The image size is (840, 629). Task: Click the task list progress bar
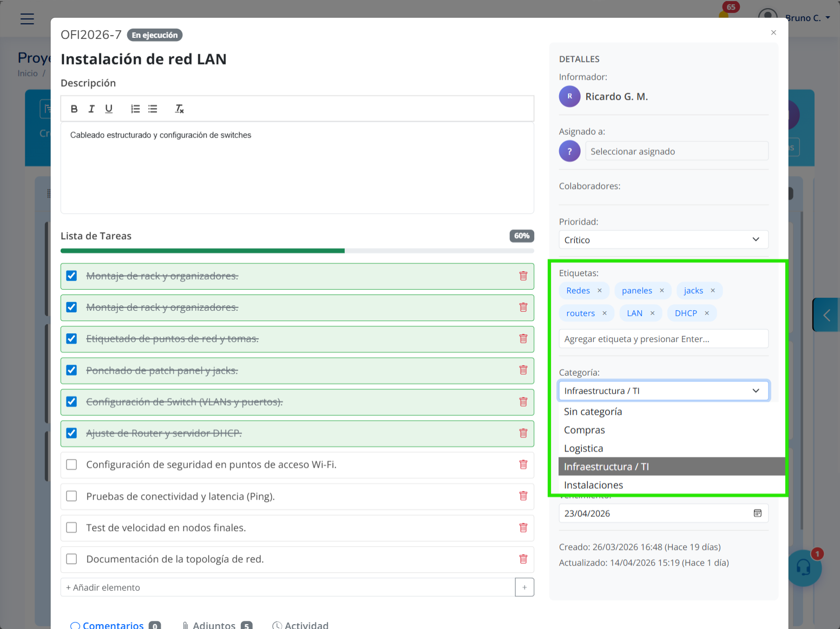click(297, 251)
